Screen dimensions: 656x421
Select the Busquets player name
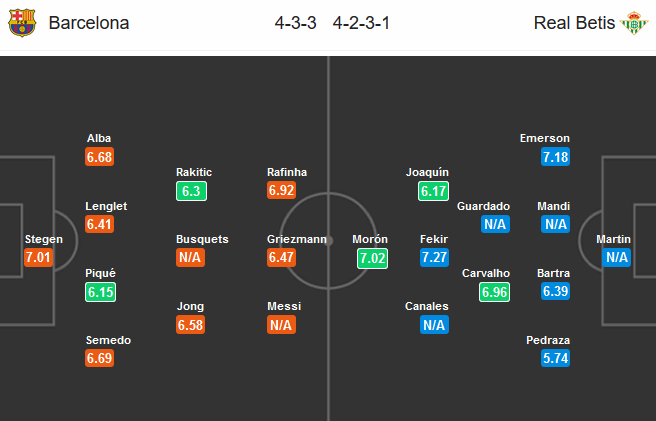coord(202,239)
